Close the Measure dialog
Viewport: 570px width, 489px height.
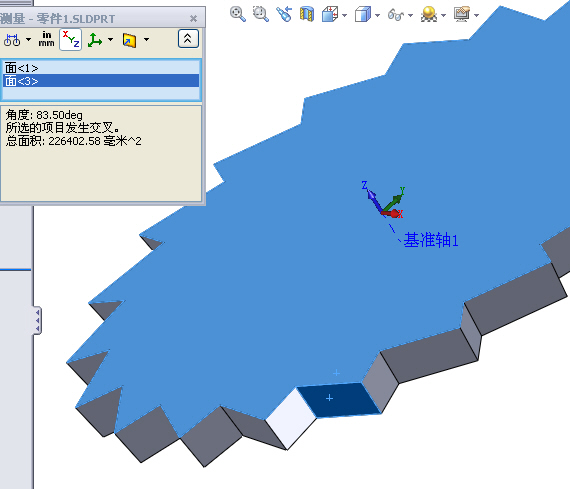pos(194,18)
